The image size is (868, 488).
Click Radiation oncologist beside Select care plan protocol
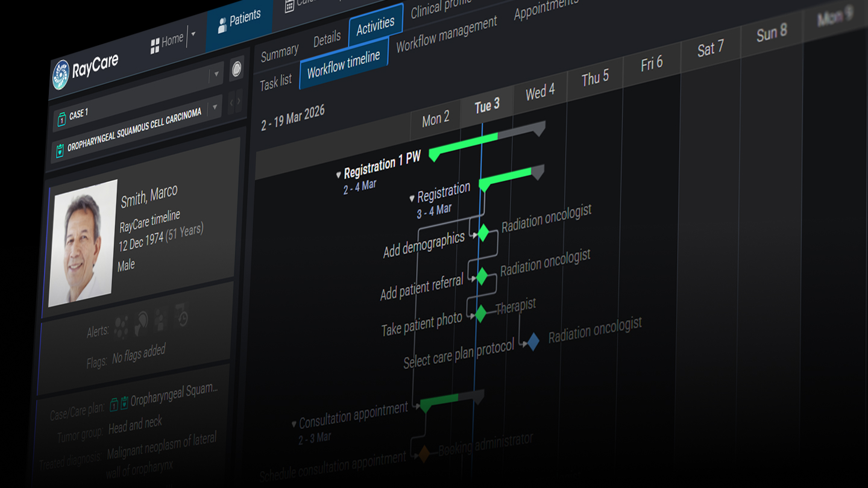coord(595,331)
